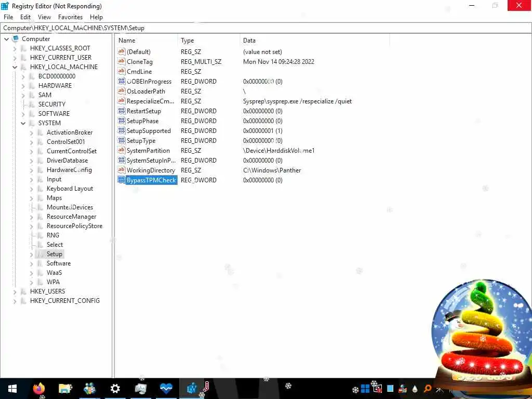Open Settings gear in the taskbar

(x=115, y=389)
